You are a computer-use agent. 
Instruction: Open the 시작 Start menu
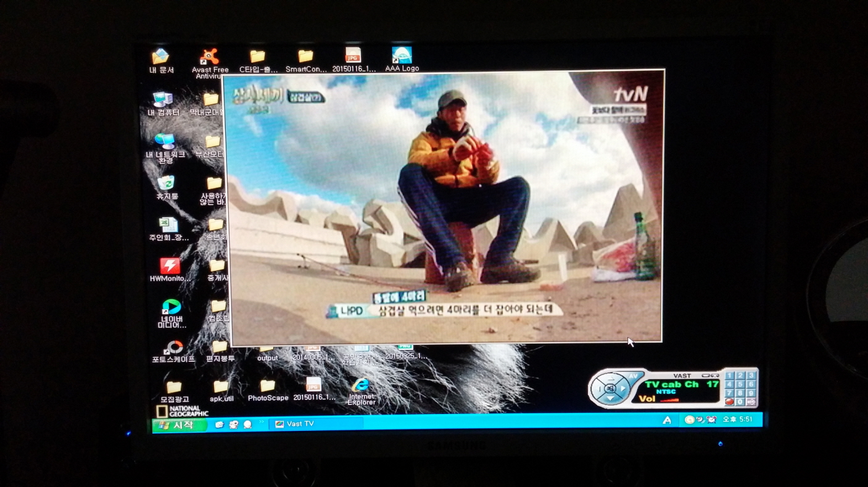coord(179,425)
